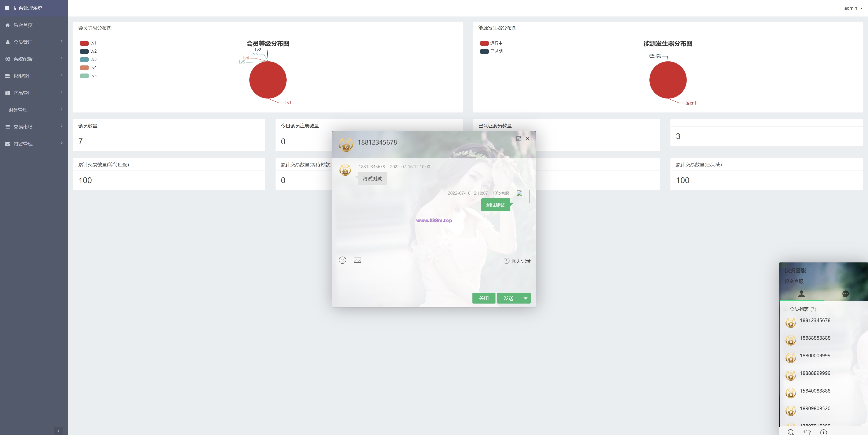The height and width of the screenshot is (435, 868).
Task: Expand the 会员管理 sidebar menu
Action: click(34, 42)
